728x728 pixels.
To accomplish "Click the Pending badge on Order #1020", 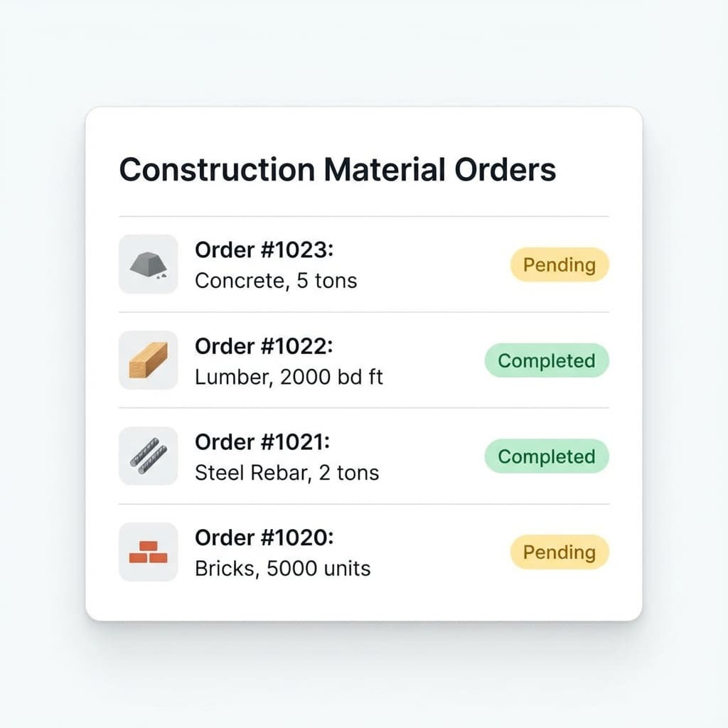I will (x=560, y=552).
